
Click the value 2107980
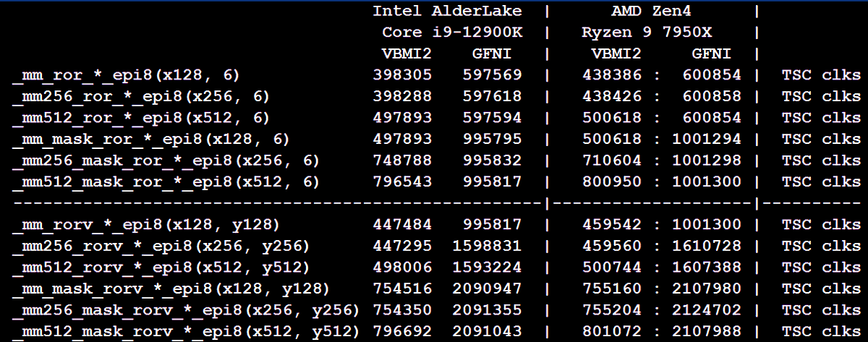[x=707, y=288]
